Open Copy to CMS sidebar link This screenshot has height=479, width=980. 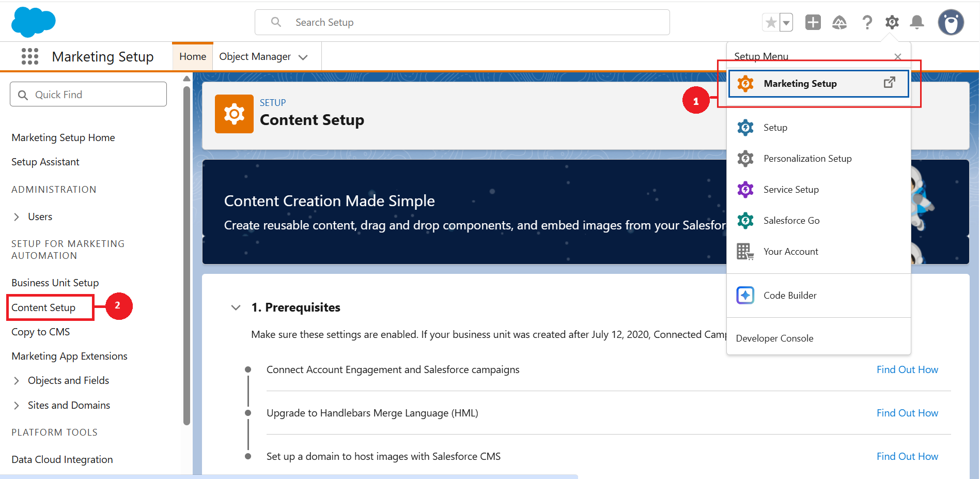click(41, 332)
